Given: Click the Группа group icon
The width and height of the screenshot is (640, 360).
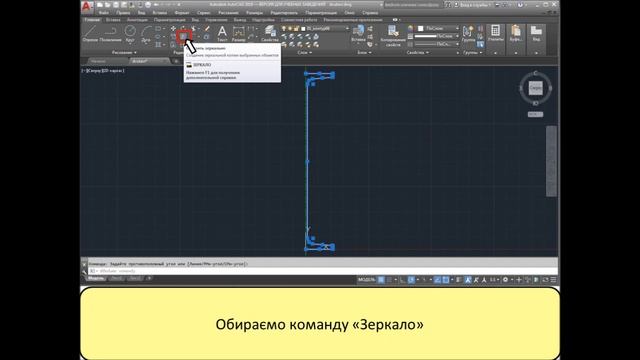Looking at the screenshot, I should tap(468, 33).
